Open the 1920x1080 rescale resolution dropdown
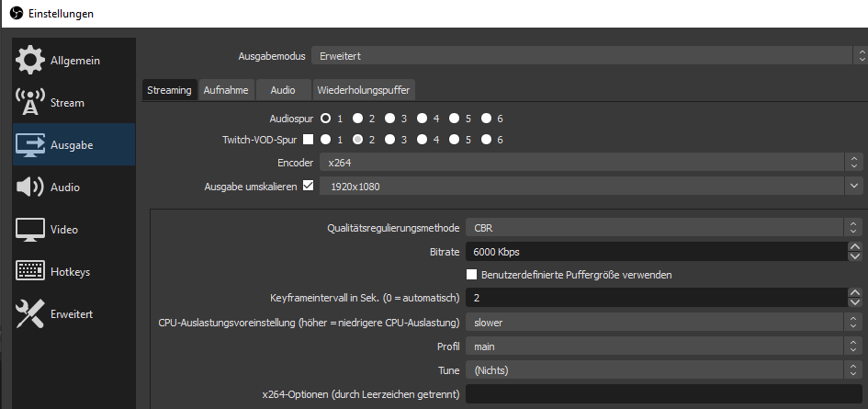The width and height of the screenshot is (868, 409). [591, 187]
